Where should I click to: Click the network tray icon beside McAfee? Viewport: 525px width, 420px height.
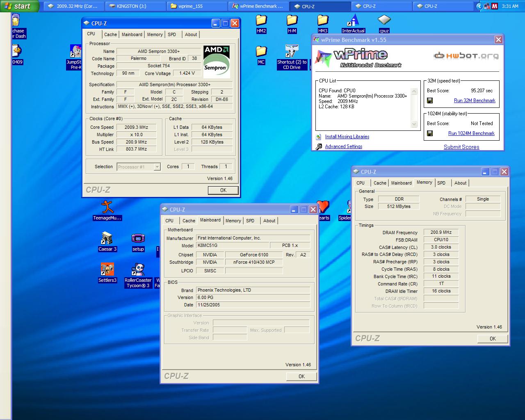pos(487,6)
